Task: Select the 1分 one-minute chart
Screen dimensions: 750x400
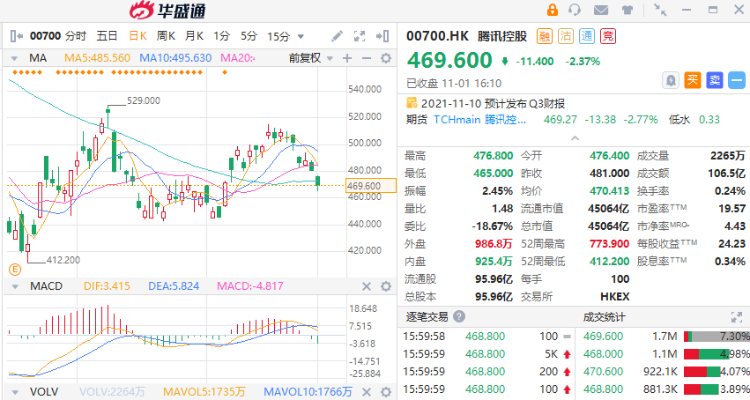Action: click(x=221, y=36)
